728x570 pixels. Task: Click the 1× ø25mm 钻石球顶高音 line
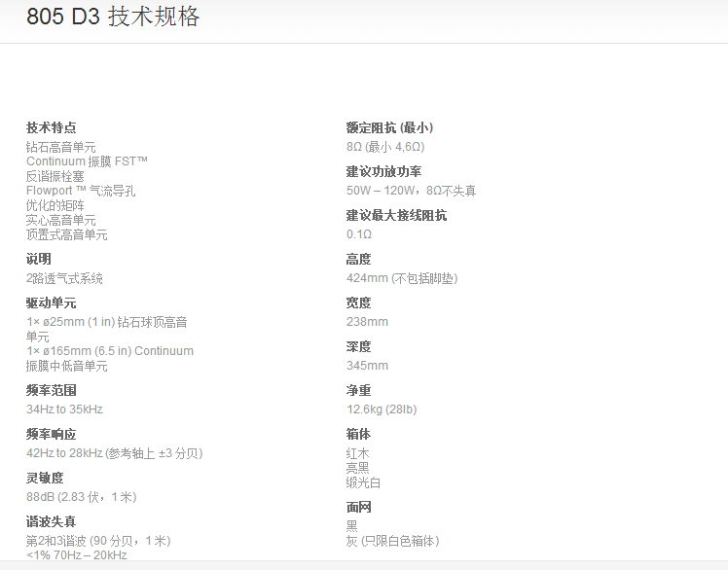tap(106, 322)
